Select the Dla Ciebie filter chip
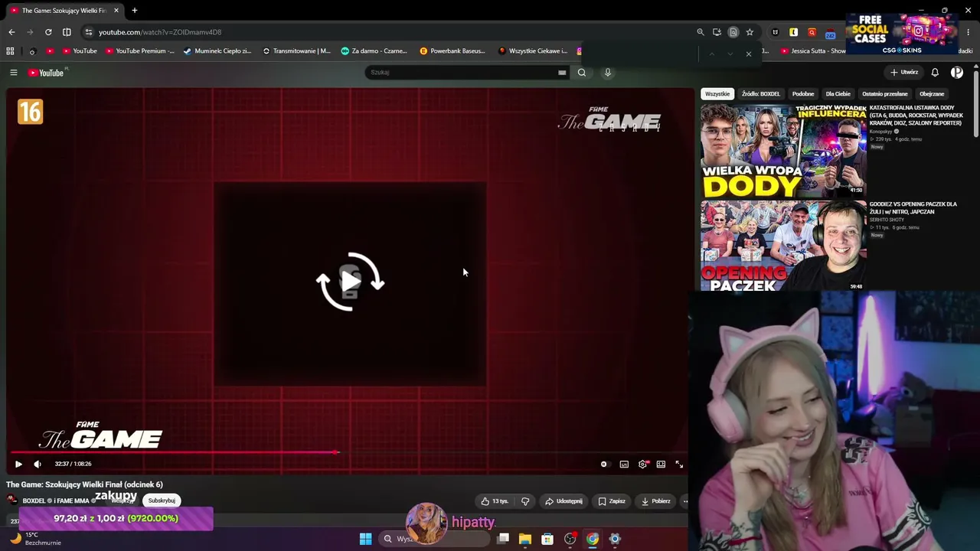Image resolution: width=980 pixels, height=551 pixels. click(x=838, y=94)
